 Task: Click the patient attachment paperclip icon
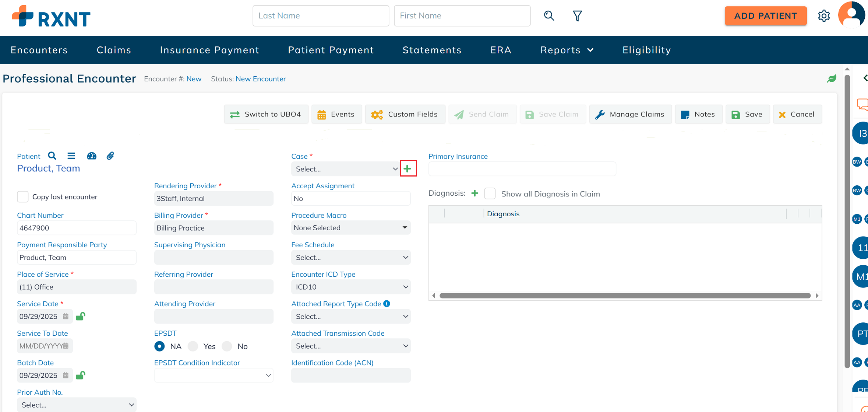point(110,156)
